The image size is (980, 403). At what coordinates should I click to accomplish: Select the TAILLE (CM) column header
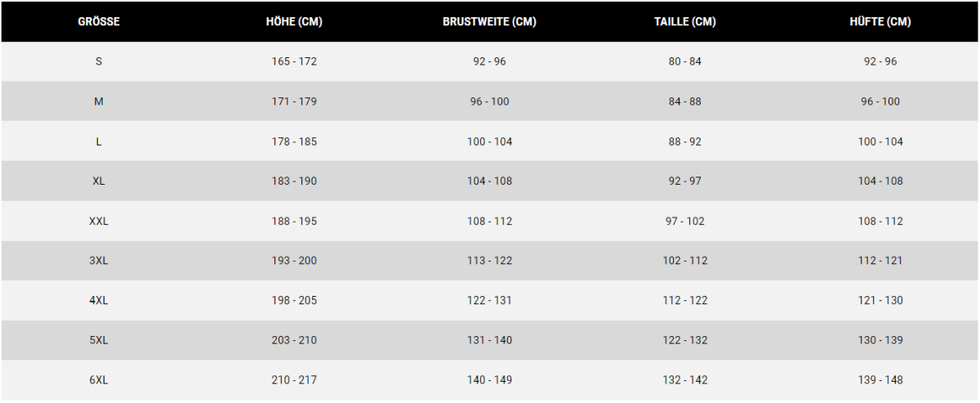coord(684,22)
